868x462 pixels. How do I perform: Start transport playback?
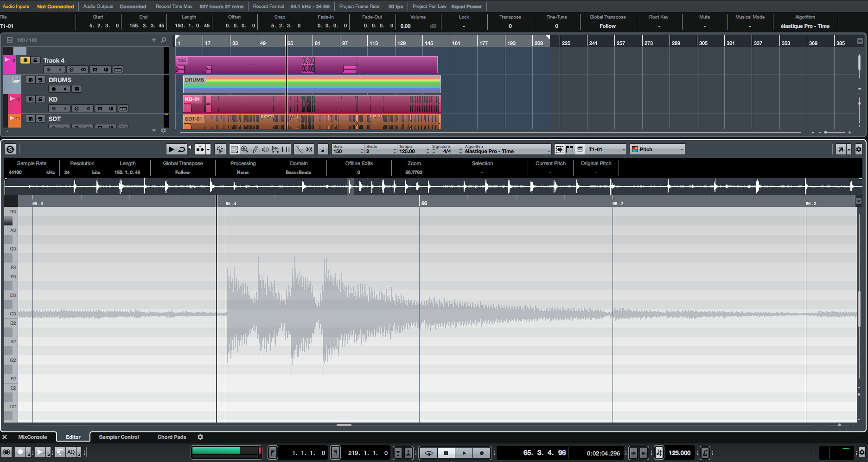(464, 453)
